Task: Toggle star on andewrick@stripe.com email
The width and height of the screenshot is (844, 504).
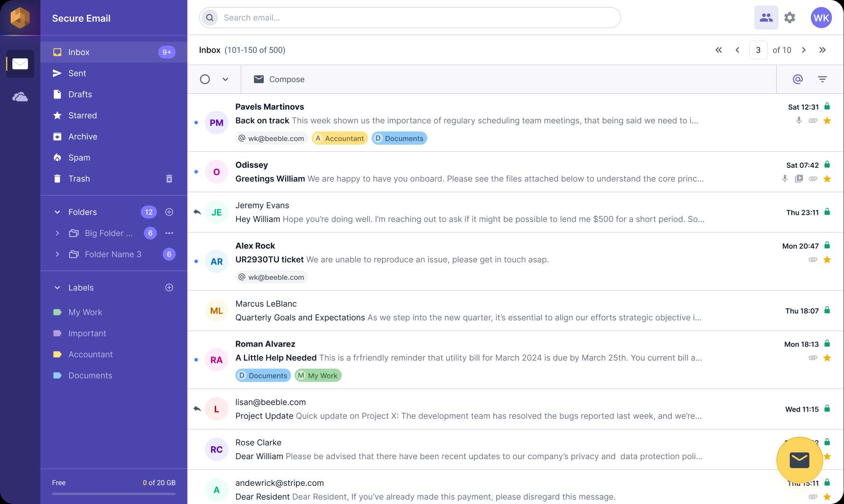Action: click(827, 497)
